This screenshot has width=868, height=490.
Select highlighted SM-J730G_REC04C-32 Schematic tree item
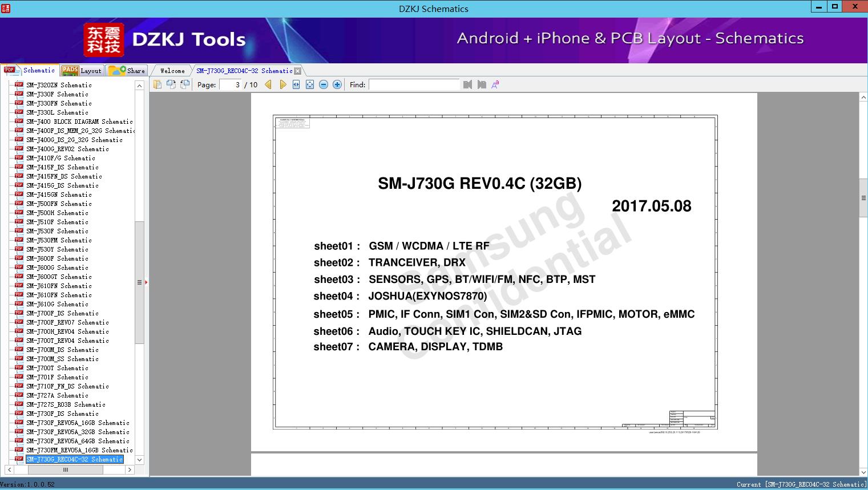(x=74, y=459)
